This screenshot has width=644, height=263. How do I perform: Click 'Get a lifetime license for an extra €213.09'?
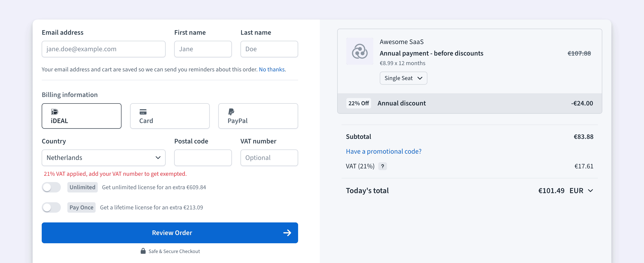click(x=151, y=207)
